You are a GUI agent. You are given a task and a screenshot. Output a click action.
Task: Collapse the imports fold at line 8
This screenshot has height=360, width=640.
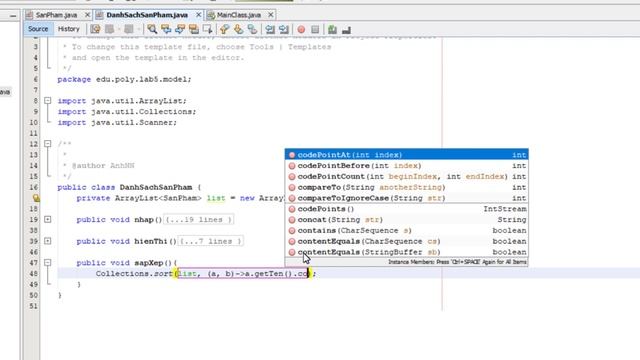48,100
